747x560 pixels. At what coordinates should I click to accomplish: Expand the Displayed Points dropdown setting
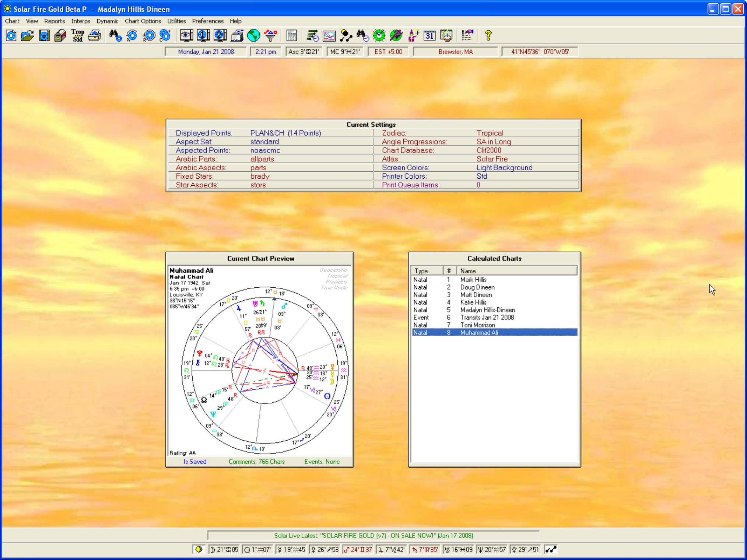285,133
